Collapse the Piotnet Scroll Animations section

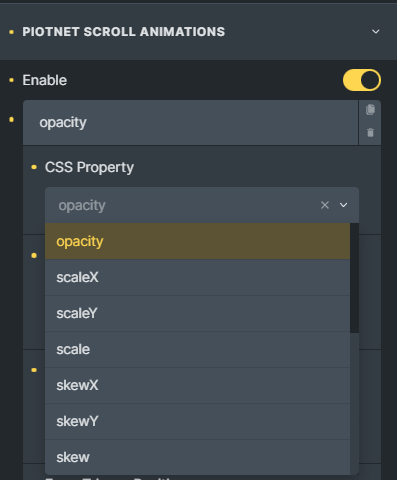pyautogui.click(x=376, y=31)
